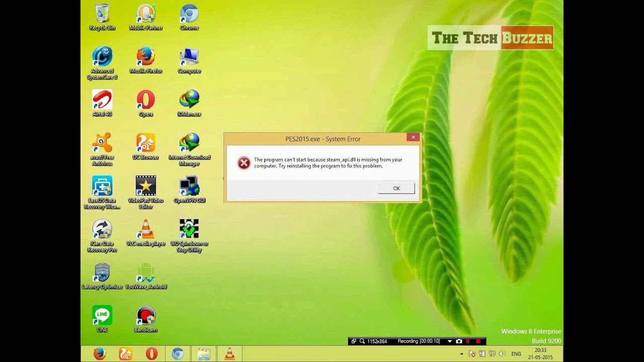Select the Mobile Partner desktop icon
Screen dimensions: 644x362
pyautogui.click(x=146, y=17)
